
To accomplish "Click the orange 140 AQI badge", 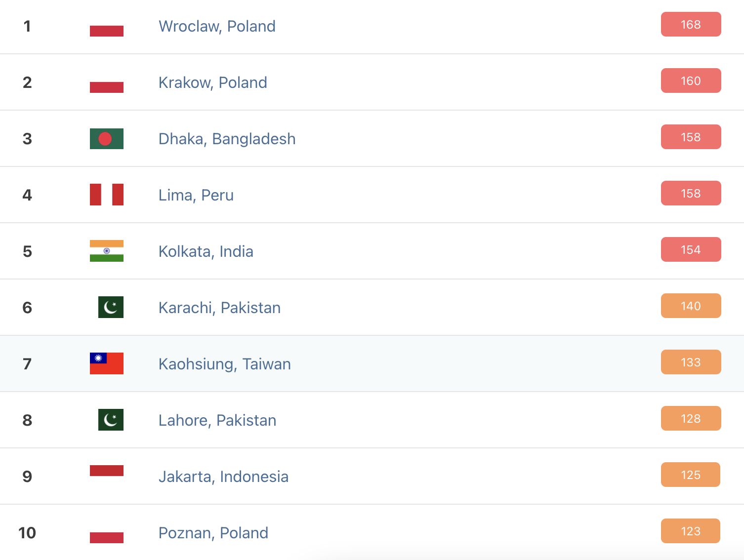I will tap(691, 306).
